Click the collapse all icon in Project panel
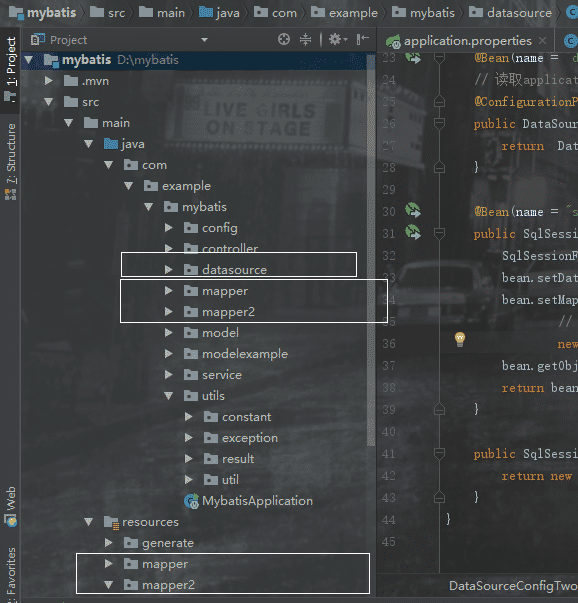 (x=305, y=39)
